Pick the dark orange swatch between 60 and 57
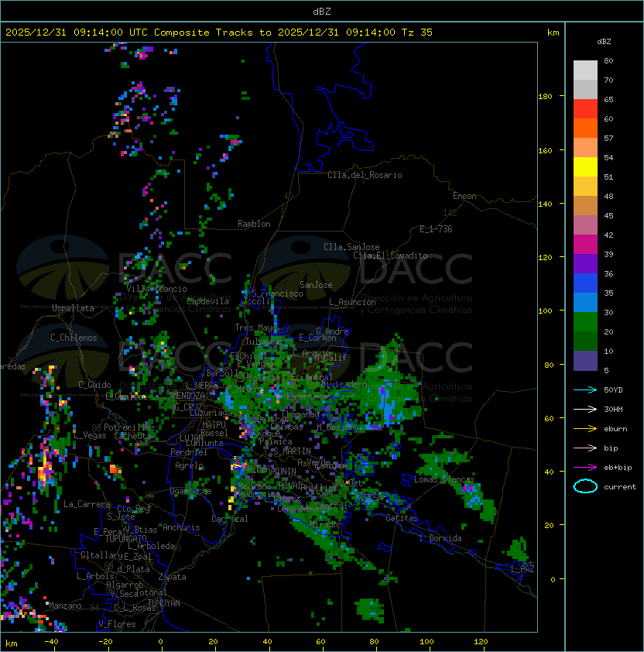This screenshot has width=644, height=652. 585,128
